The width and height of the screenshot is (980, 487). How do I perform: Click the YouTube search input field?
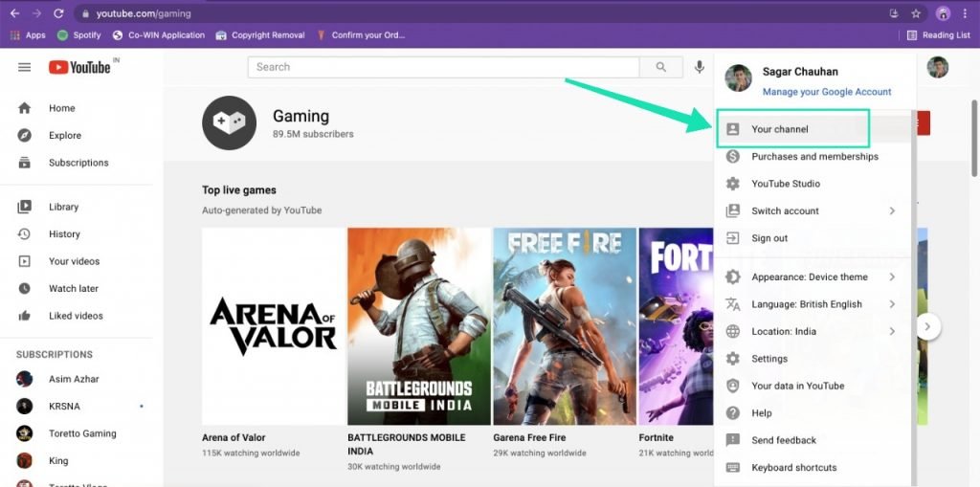(x=444, y=67)
